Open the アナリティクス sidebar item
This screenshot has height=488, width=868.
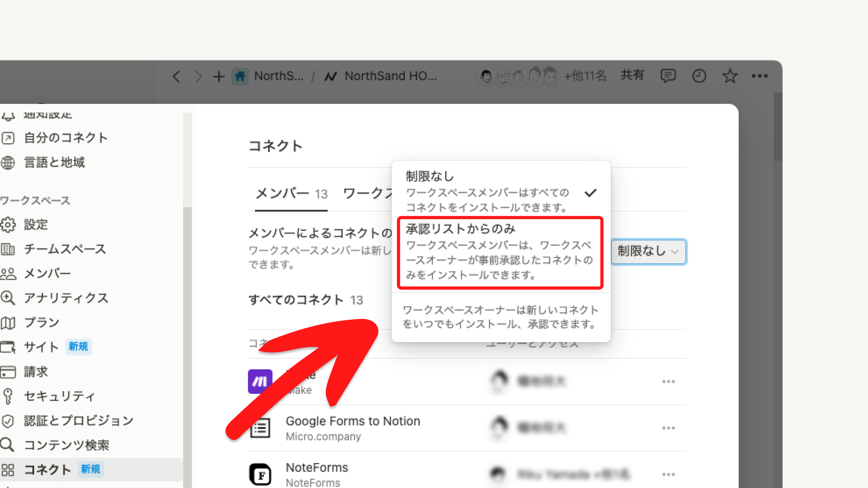coord(65,298)
